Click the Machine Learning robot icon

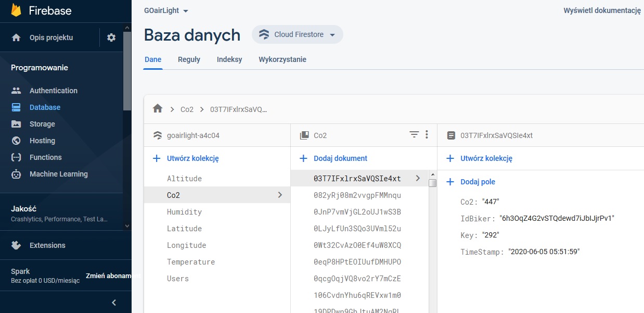coord(16,174)
